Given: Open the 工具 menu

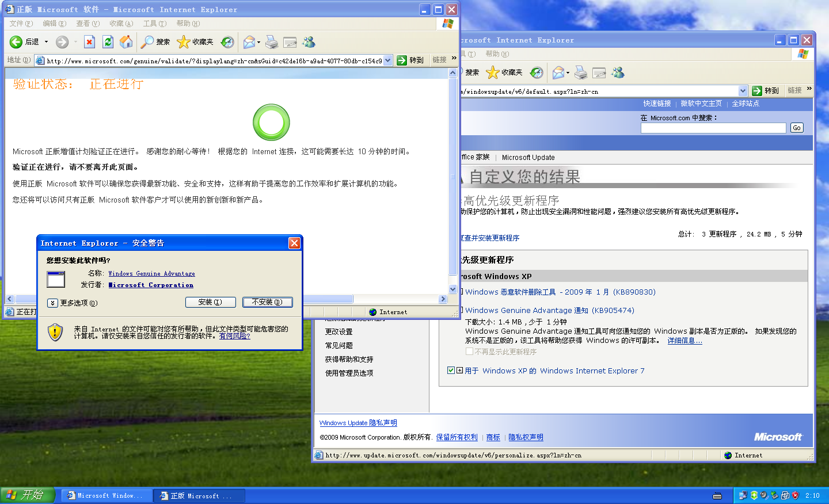Looking at the screenshot, I should point(155,24).
